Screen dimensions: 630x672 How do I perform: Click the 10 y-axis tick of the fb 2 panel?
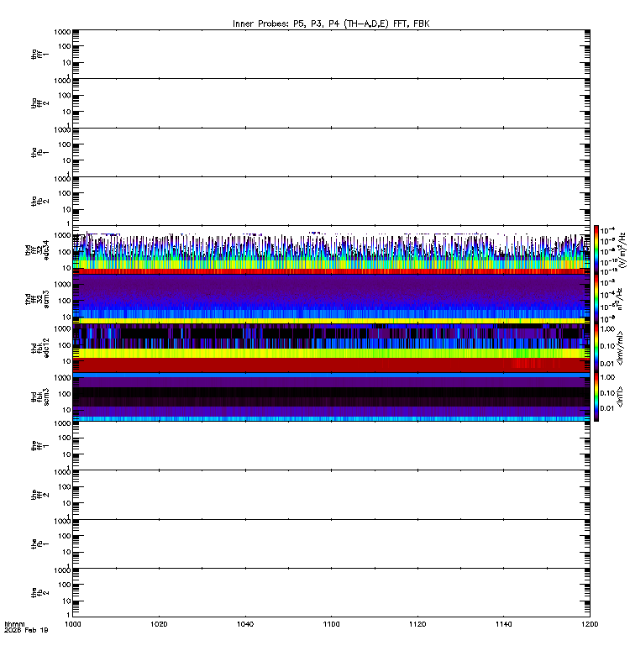pos(67,601)
